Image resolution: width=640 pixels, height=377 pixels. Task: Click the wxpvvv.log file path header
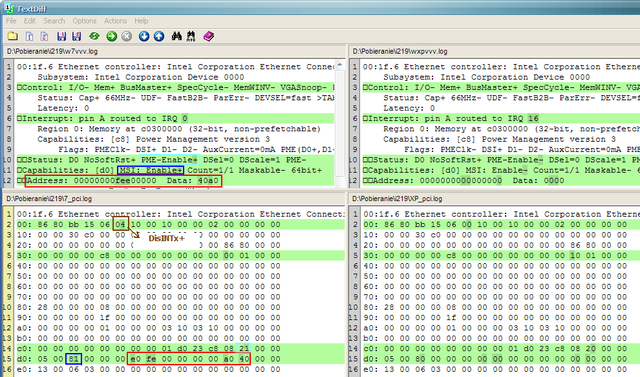pyautogui.click(x=400, y=51)
